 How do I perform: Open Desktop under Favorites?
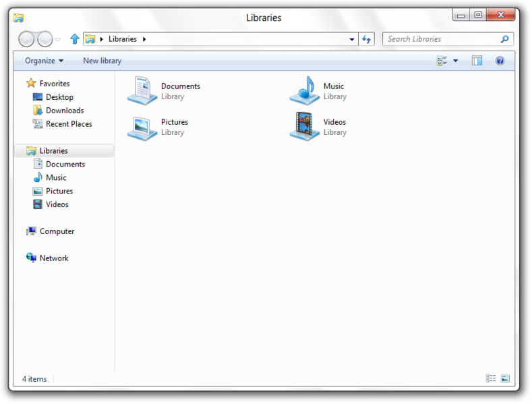tap(53, 97)
